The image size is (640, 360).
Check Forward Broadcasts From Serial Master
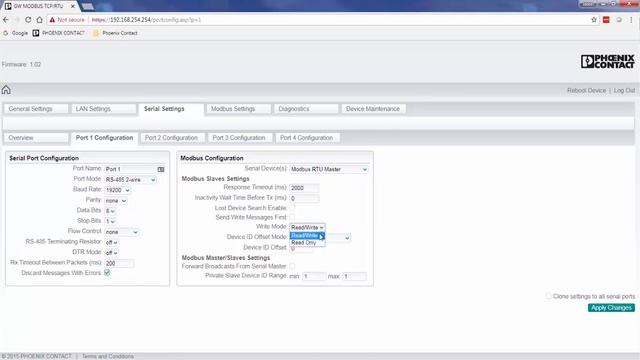point(292,266)
